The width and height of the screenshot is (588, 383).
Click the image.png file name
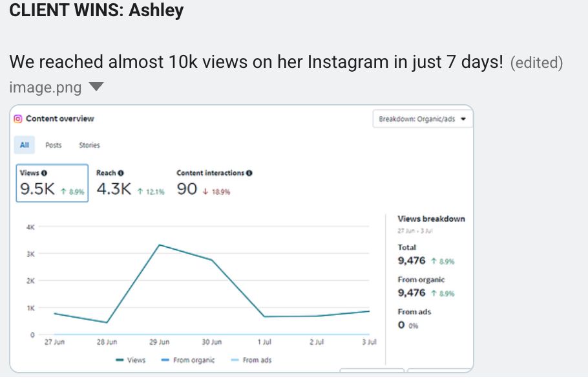(45, 87)
